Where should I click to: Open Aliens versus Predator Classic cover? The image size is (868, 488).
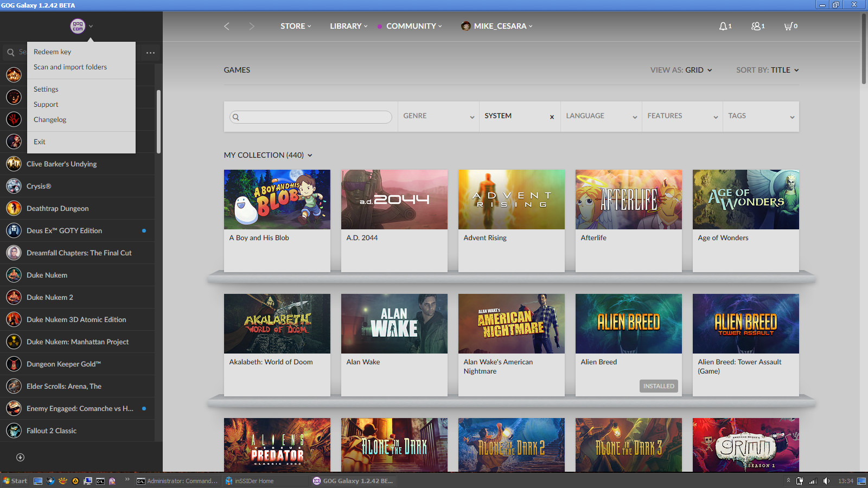click(x=277, y=445)
